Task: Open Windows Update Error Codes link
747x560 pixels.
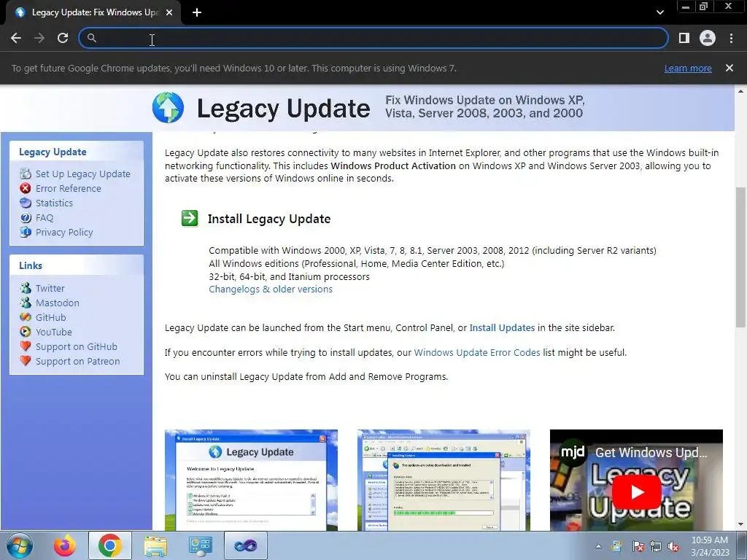Action: pos(477,352)
